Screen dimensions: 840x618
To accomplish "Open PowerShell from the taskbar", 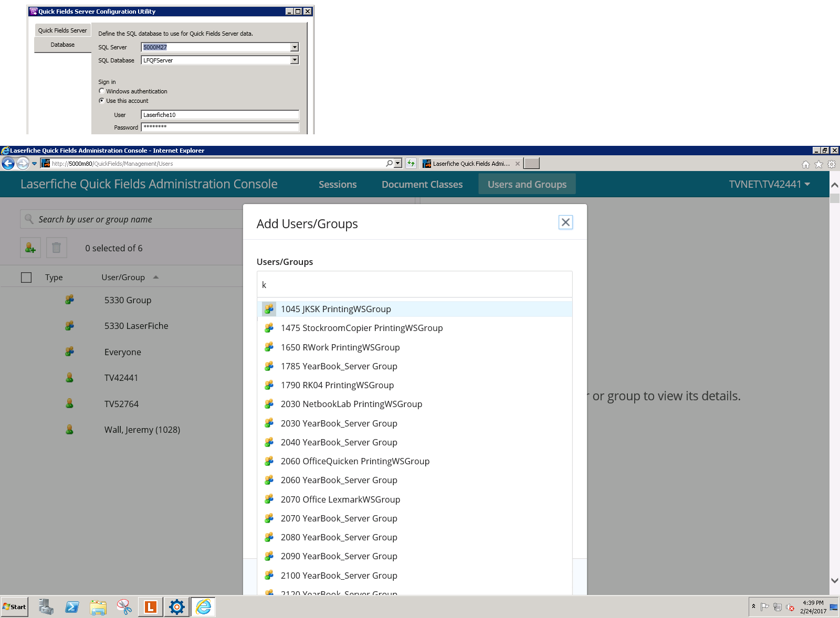I will 72,607.
